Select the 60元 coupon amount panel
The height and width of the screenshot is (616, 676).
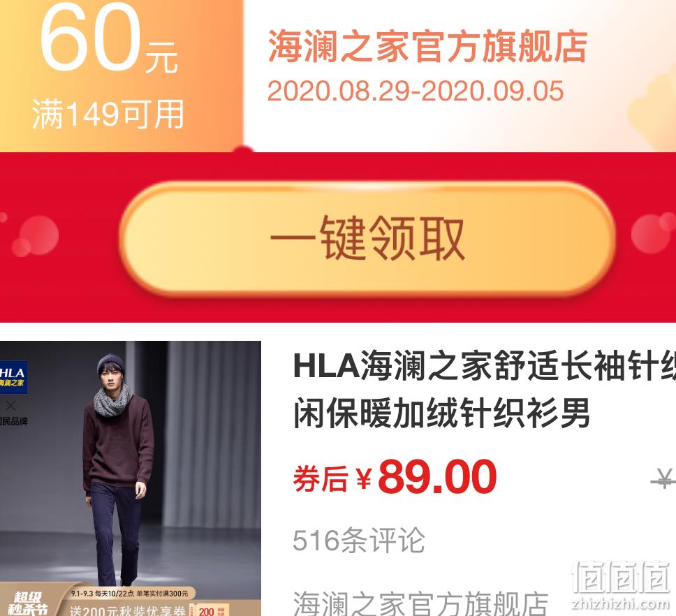coord(122,75)
